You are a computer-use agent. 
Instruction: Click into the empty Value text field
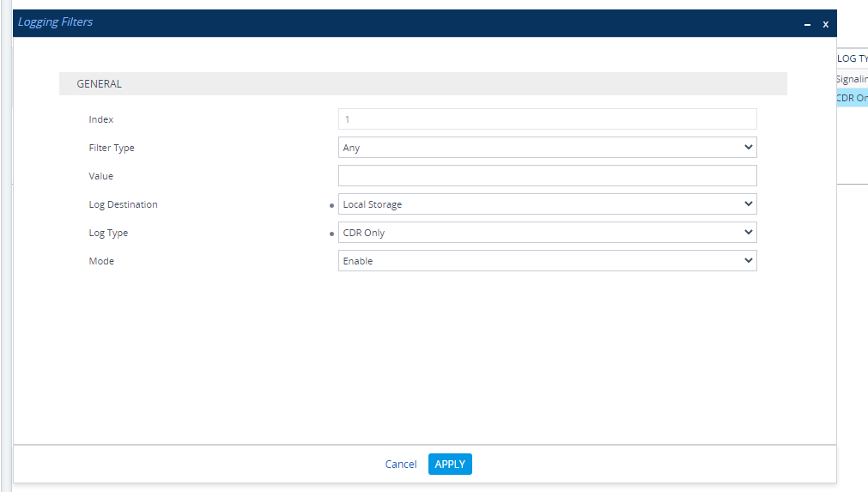547,176
